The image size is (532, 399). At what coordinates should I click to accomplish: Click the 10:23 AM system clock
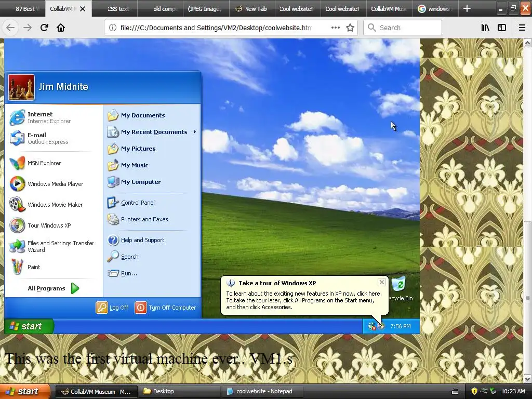(x=513, y=392)
